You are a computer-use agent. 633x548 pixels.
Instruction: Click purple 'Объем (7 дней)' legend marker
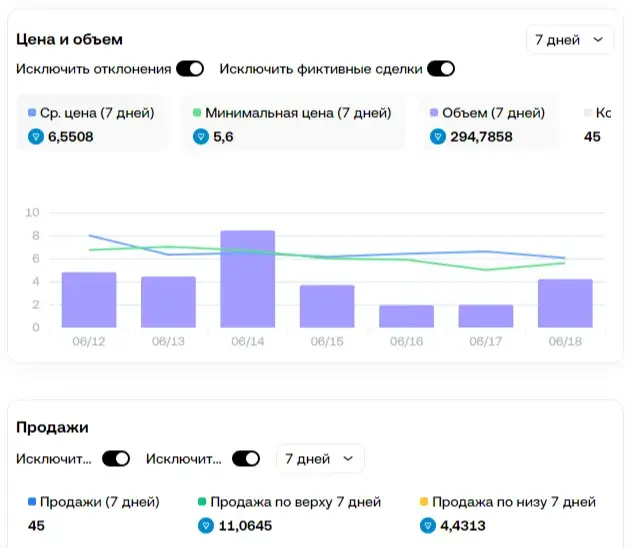click(434, 113)
